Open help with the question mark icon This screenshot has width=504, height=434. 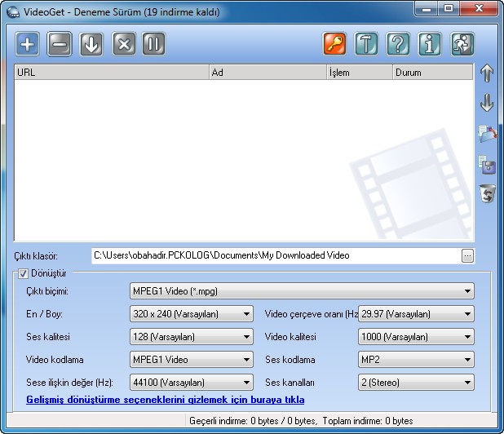point(398,44)
